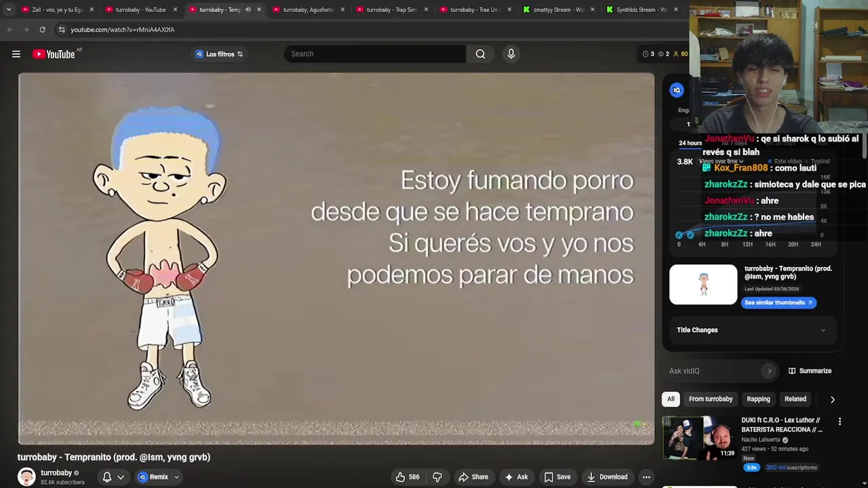The height and width of the screenshot is (488, 868).
Task: Close the turrobaby - Tempranito tab
Action: (x=259, y=9)
